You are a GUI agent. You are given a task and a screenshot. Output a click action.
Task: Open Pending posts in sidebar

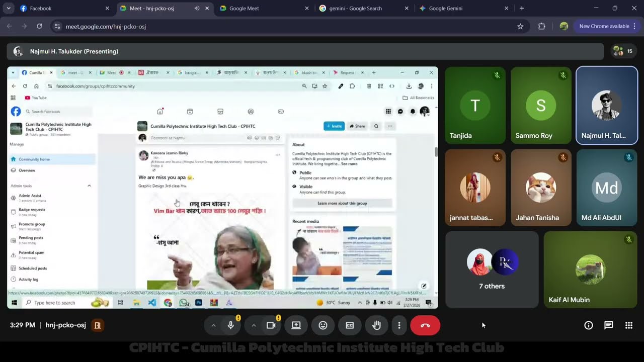(x=52, y=240)
